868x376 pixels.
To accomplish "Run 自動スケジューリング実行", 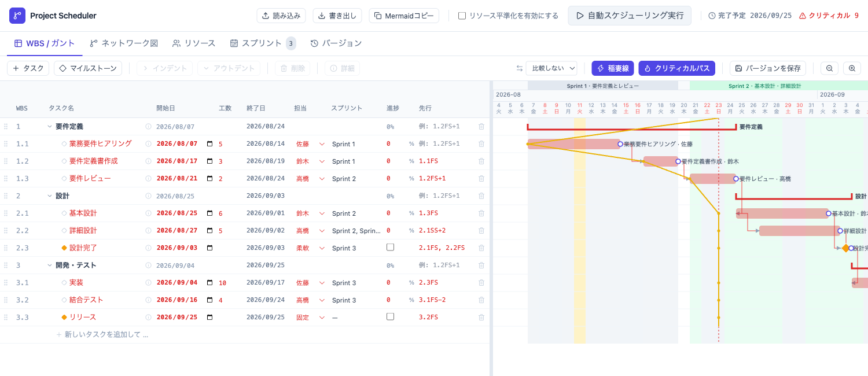I will click(x=630, y=16).
